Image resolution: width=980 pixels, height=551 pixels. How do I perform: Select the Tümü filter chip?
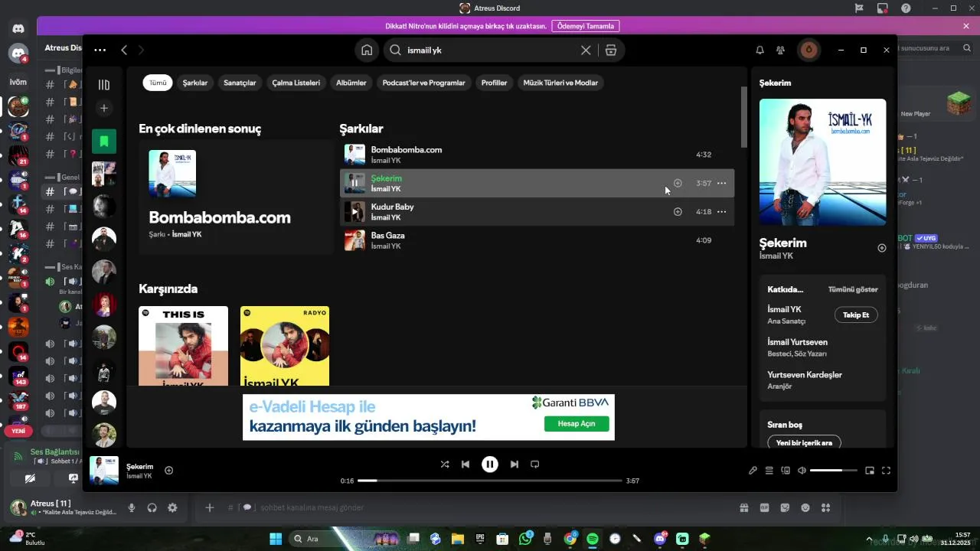coord(158,83)
